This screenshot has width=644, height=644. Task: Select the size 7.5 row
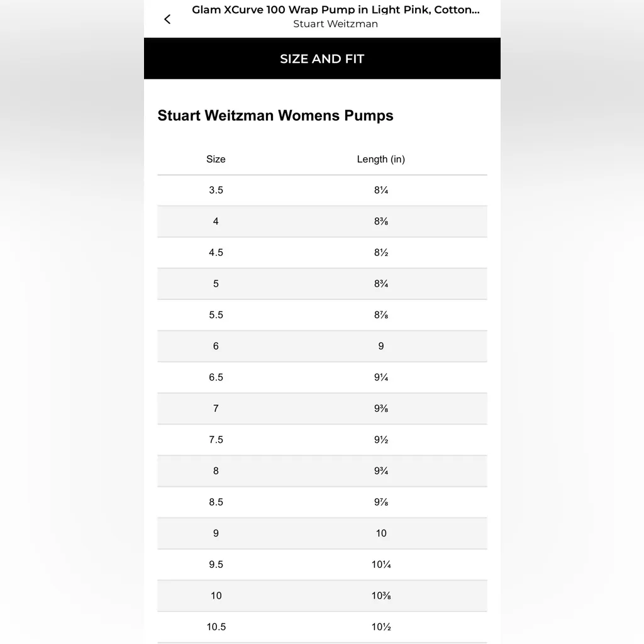pos(322,440)
